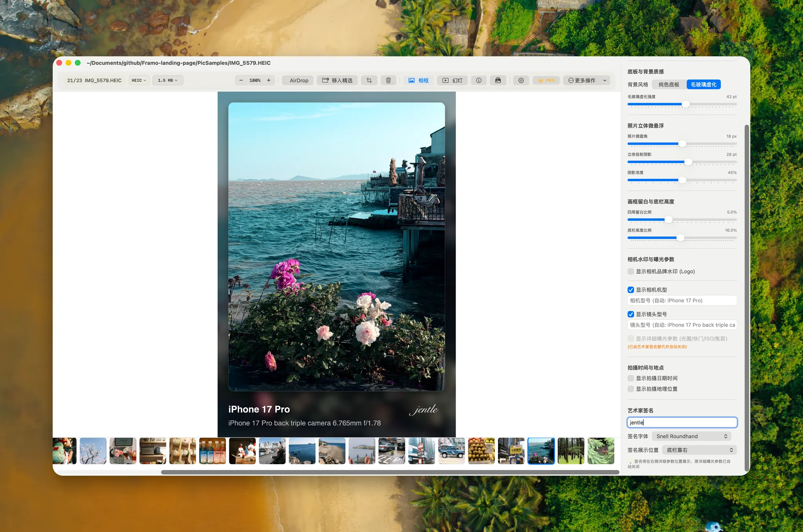Select the 纯色底板 background style
This screenshot has height=532, width=803.
click(x=669, y=85)
